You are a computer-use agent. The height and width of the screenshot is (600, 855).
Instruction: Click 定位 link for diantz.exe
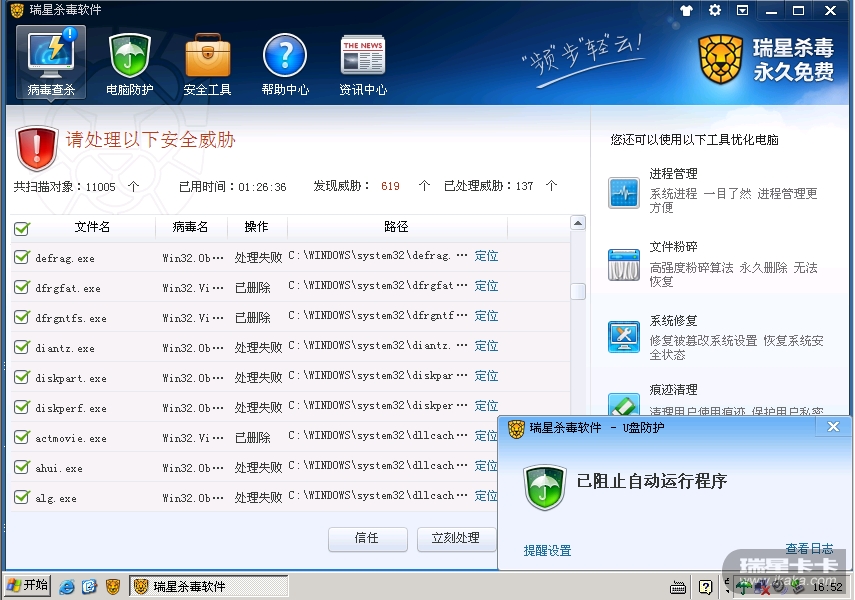(486, 346)
